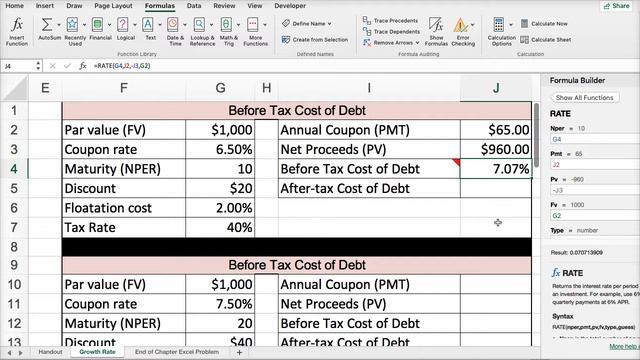This screenshot has height=360, width=640.
Task: Select the 40% Tax Rate cell
Action: pyautogui.click(x=220, y=227)
